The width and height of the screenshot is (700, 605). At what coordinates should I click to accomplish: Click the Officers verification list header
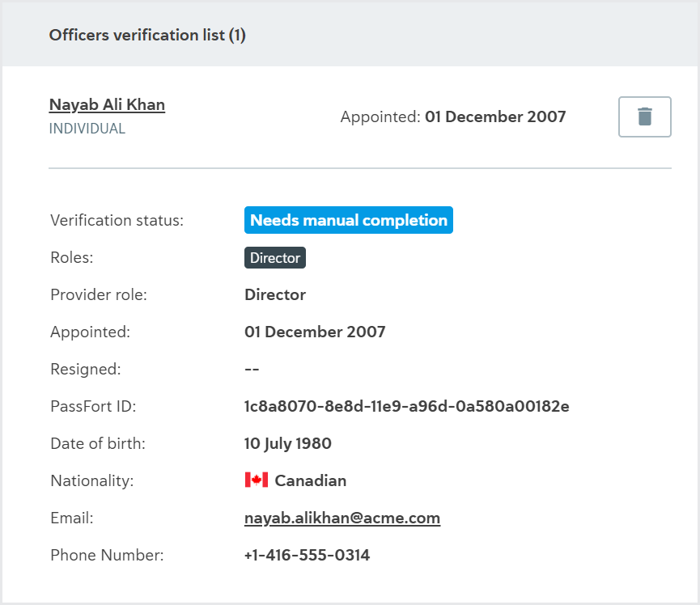click(147, 35)
